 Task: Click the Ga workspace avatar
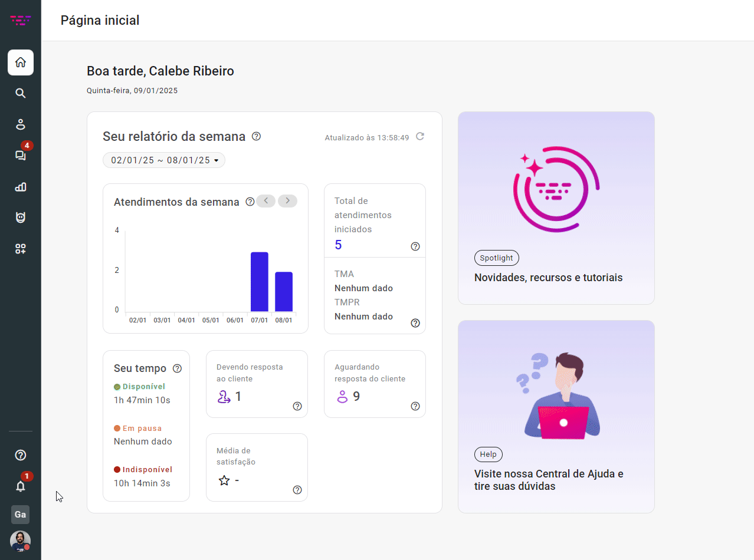tap(21, 515)
